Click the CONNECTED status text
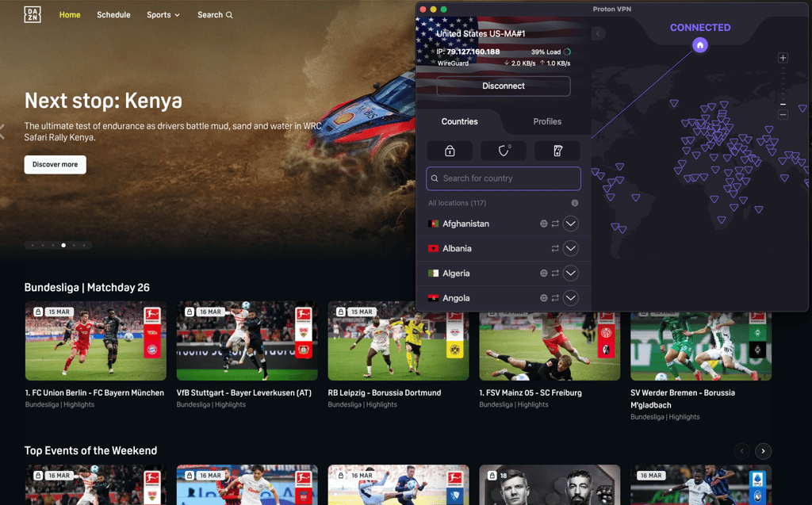 click(700, 28)
